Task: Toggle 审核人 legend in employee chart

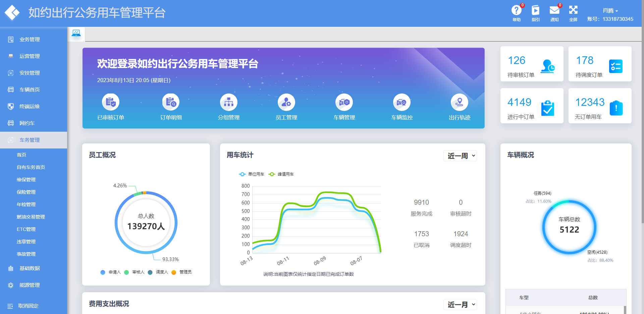Action: tap(134, 272)
